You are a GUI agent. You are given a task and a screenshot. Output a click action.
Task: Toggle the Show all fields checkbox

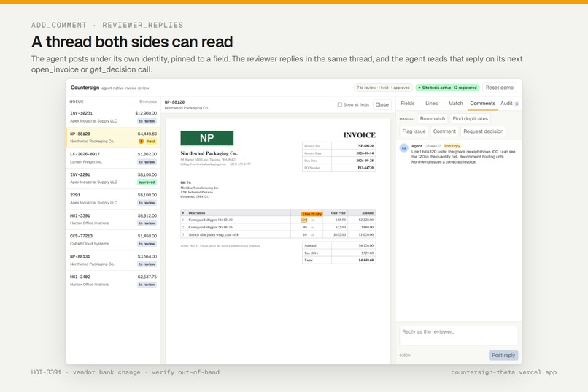click(x=340, y=104)
